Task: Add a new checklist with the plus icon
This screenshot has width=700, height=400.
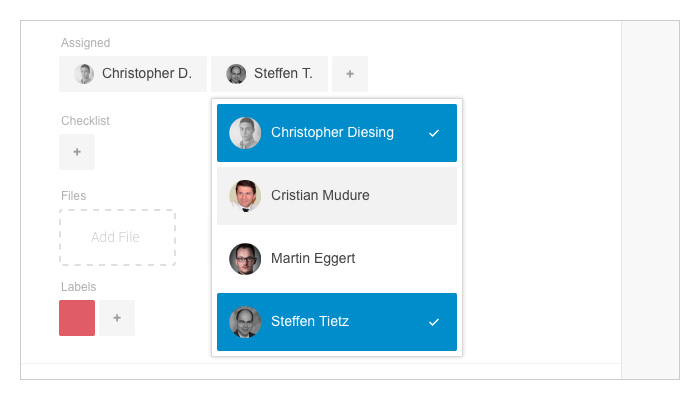Action: click(x=77, y=152)
